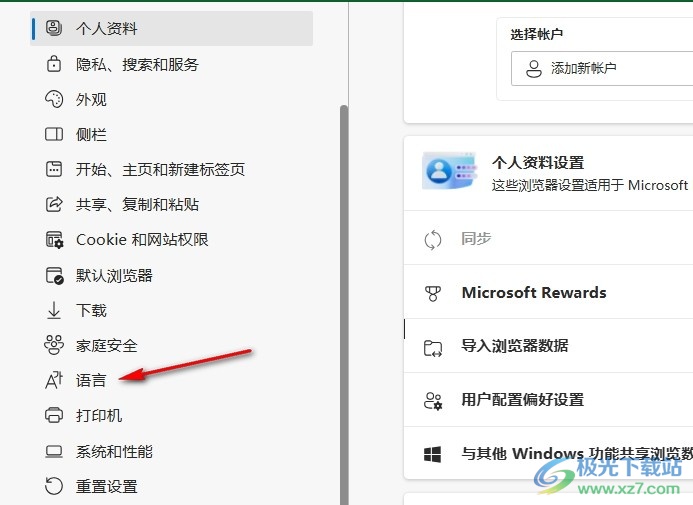Image resolution: width=693 pixels, height=505 pixels.
Task: Click the family icon for 家庭安全
Action: pos(54,345)
